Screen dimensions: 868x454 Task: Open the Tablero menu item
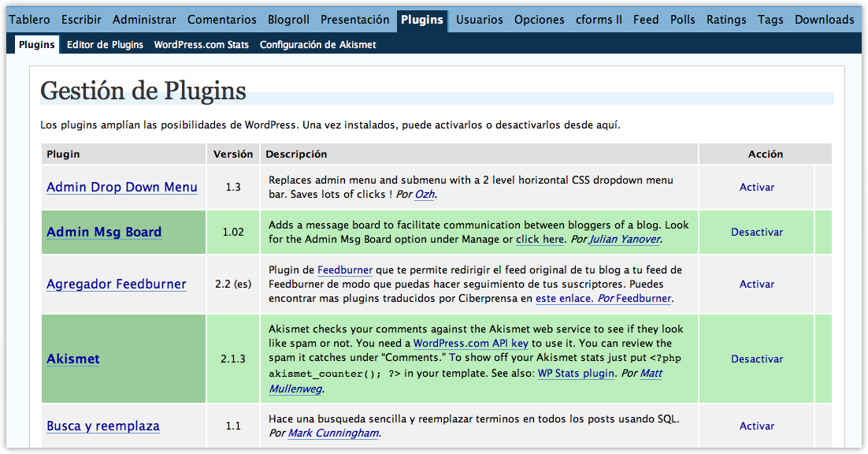click(x=29, y=20)
